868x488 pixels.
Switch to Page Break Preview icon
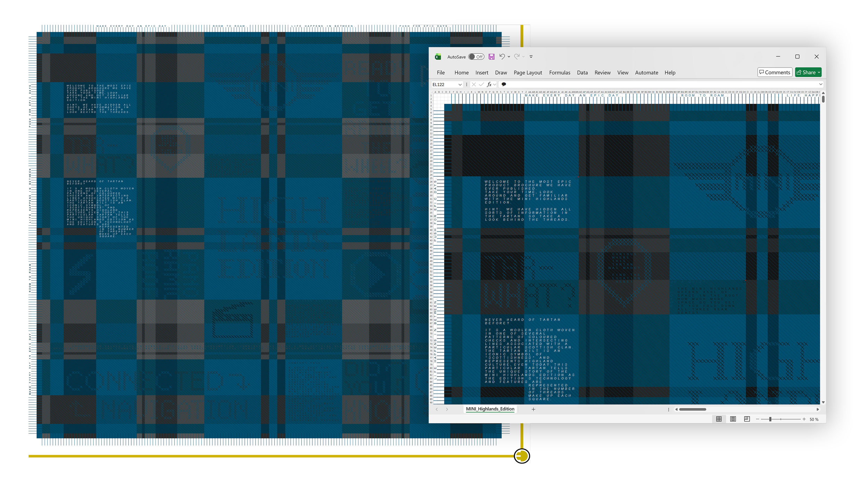pos(747,419)
